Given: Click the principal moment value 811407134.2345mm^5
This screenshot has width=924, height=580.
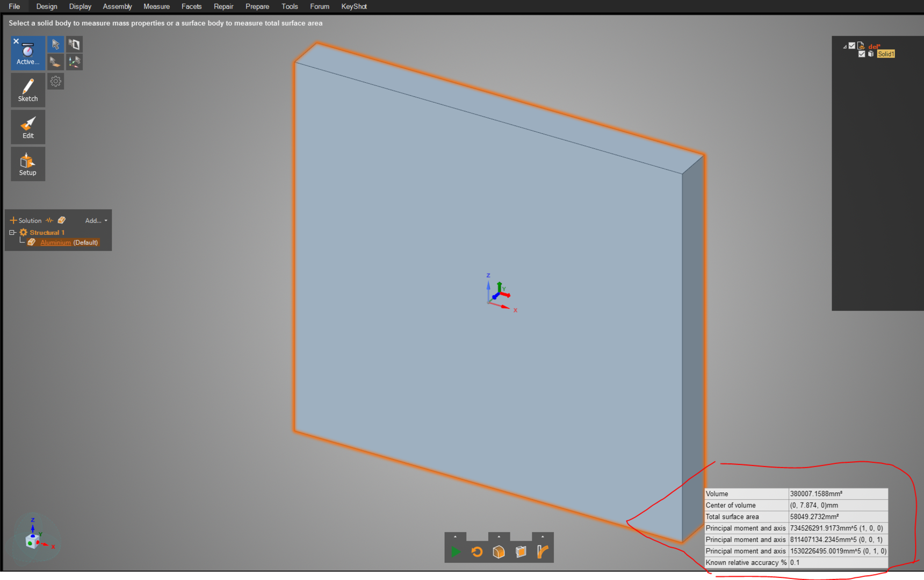Looking at the screenshot, I should 838,540.
